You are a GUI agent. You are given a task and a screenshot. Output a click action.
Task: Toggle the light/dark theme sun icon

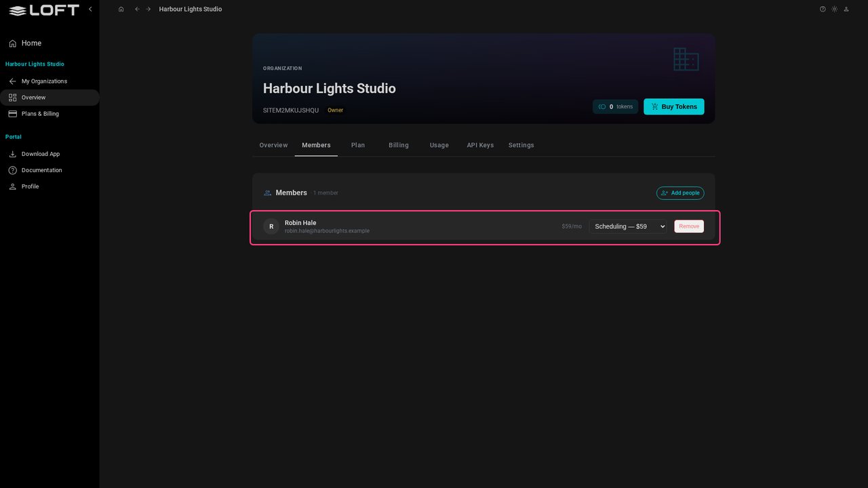[834, 9]
